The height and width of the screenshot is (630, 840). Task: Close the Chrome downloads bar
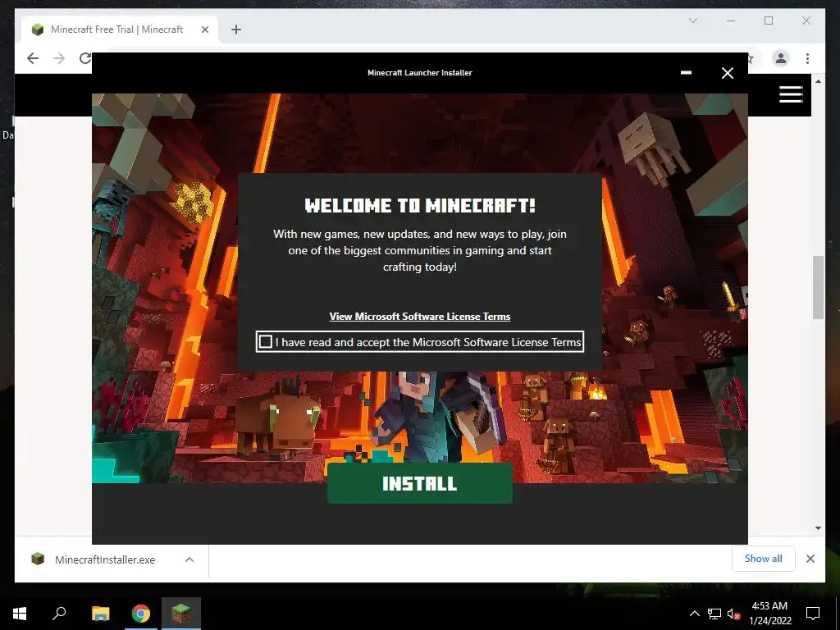point(810,559)
